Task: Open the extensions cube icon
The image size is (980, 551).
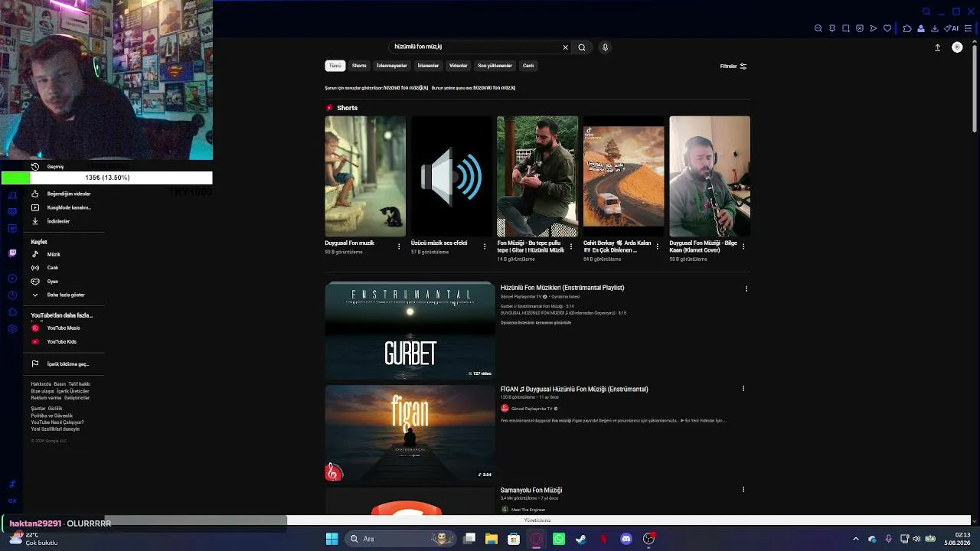Action: [x=907, y=28]
